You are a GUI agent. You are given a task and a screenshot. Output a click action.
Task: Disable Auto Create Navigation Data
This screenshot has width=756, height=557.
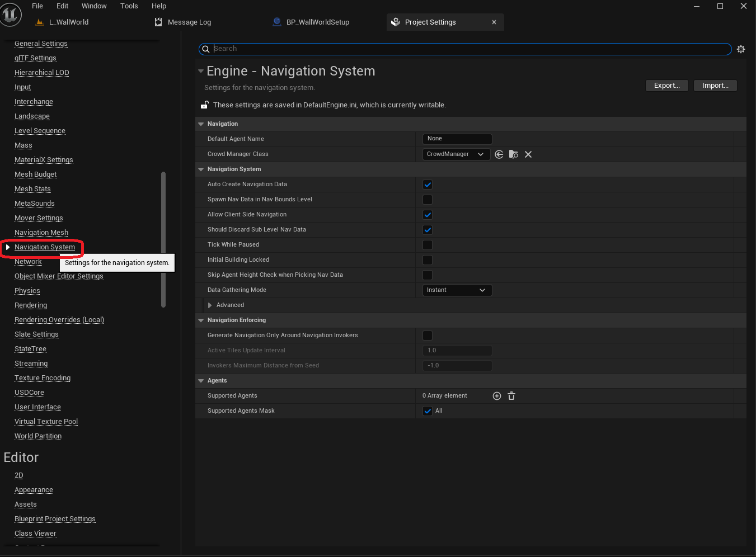(x=428, y=185)
